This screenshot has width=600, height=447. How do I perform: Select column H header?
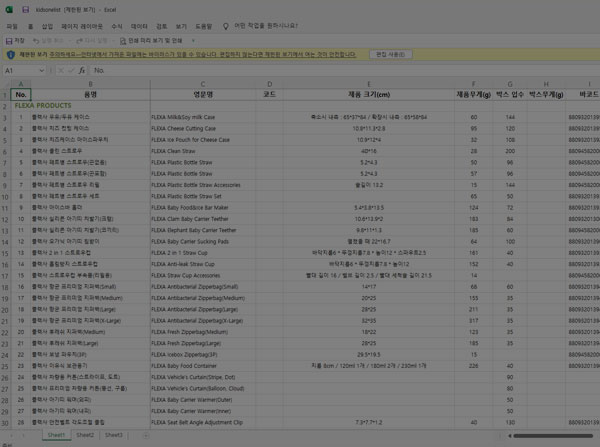546,84
